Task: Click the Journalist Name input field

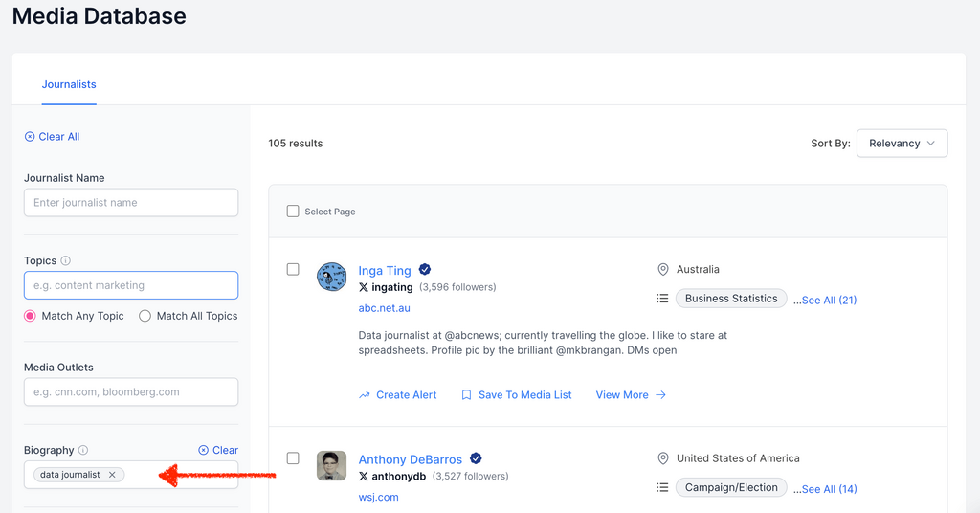Action: 131,203
